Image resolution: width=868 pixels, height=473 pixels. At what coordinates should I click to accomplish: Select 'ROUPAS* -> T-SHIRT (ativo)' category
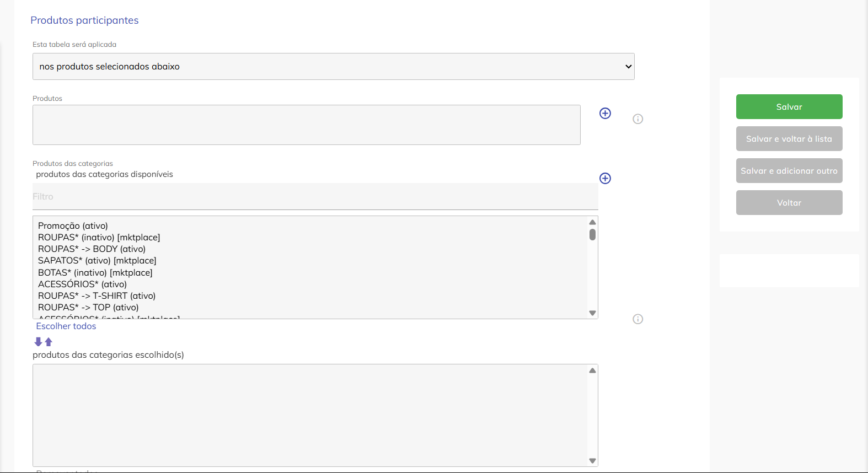(97, 296)
